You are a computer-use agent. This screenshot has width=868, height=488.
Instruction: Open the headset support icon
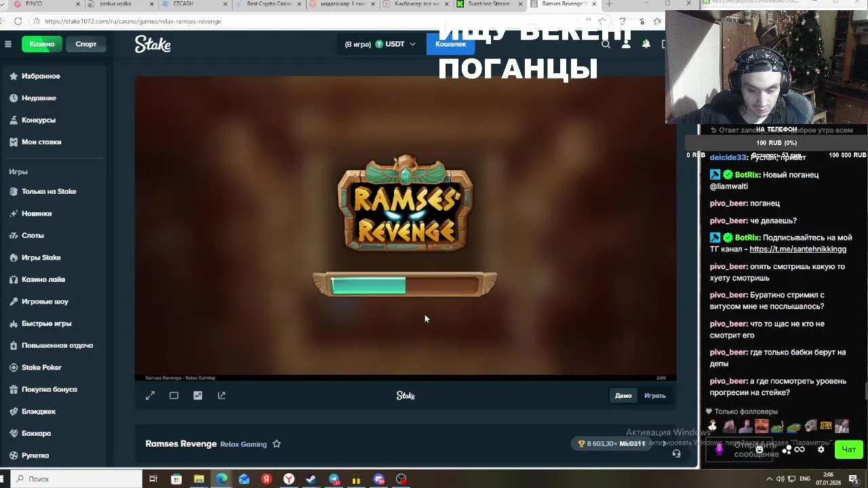(676, 454)
